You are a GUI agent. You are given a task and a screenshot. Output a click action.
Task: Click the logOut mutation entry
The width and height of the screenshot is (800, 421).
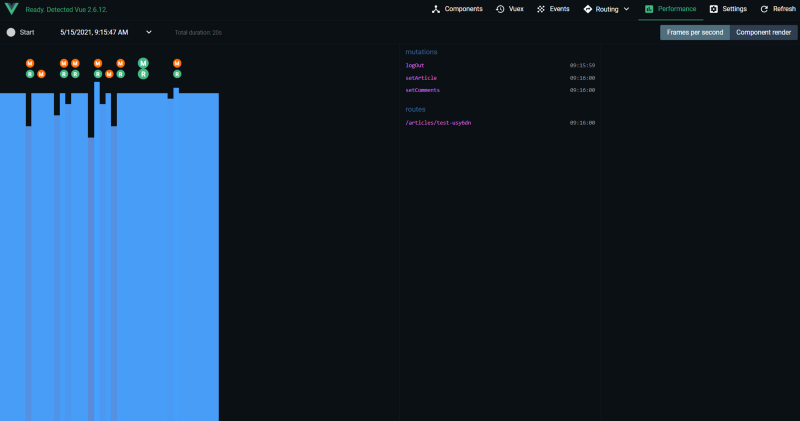click(x=415, y=66)
